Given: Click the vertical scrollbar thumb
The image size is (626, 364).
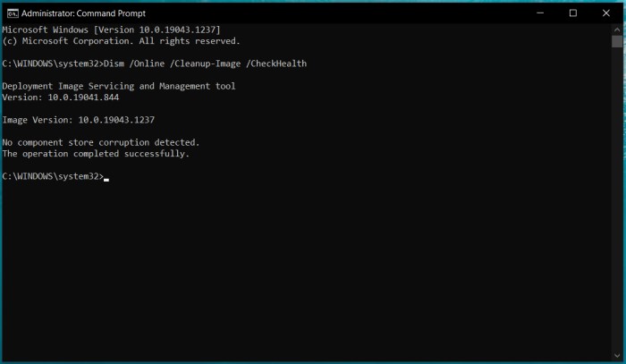Looking at the screenshot, I should pos(617,41).
